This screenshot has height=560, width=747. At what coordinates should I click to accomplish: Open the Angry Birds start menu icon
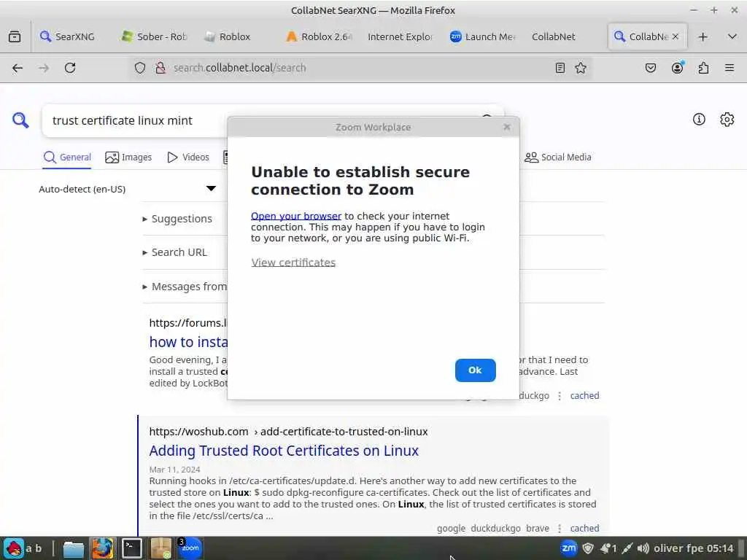(13, 548)
